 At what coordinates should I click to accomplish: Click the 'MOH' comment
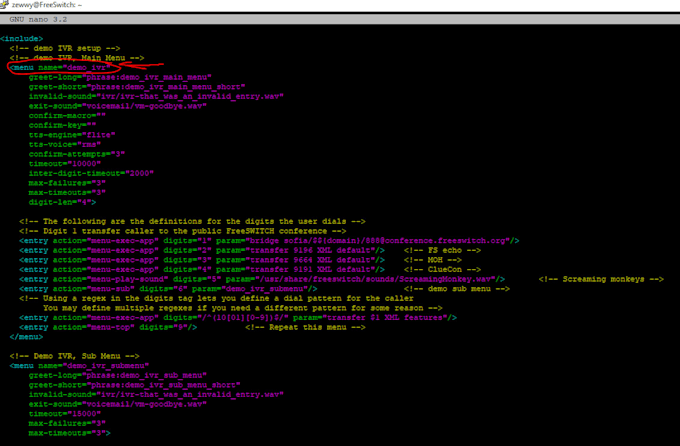point(433,260)
